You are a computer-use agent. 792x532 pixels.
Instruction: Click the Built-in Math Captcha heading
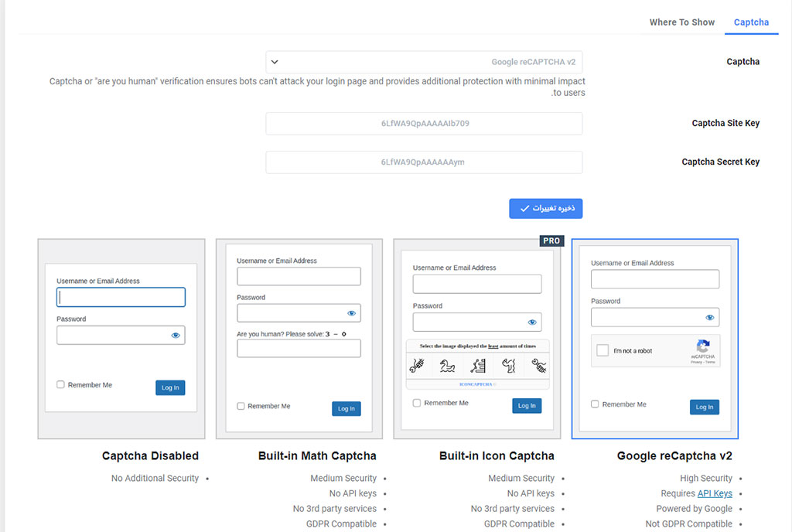[x=317, y=455]
